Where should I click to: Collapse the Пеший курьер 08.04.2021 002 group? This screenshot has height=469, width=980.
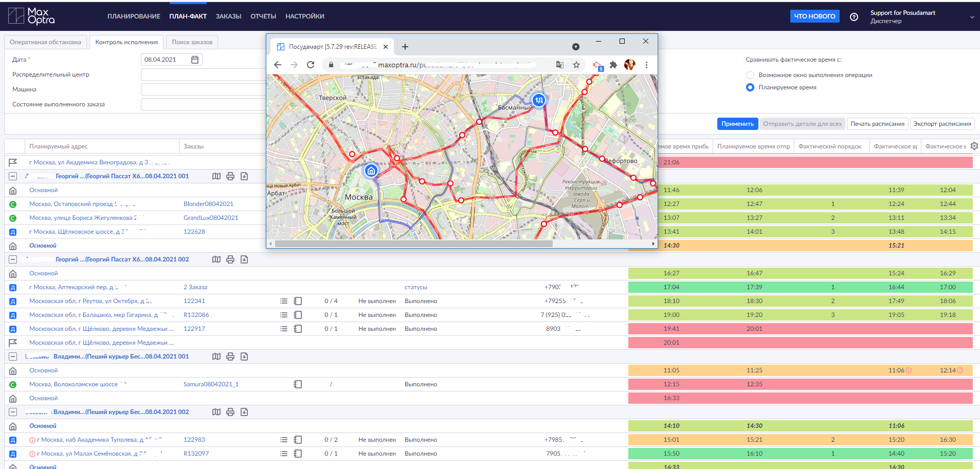(x=13, y=412)
